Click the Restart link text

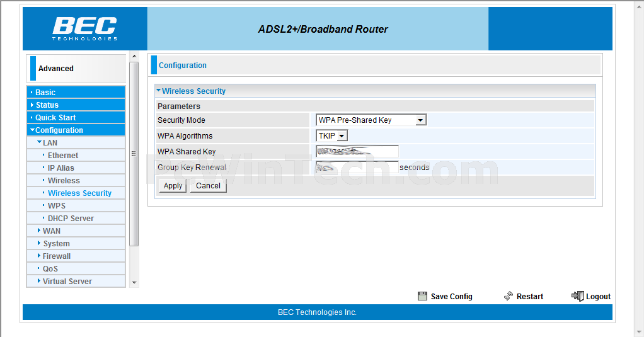(530, 296)
